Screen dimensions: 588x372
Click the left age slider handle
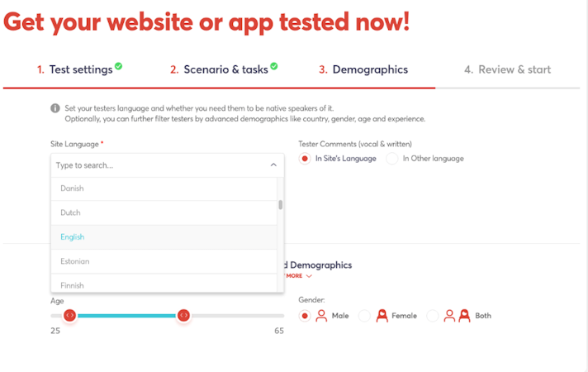pos(70,315)
